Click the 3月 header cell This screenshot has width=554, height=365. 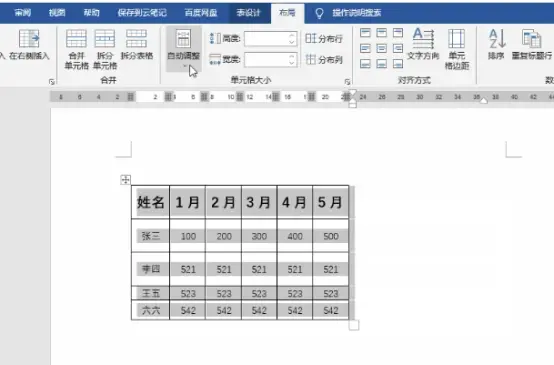pyautogui.click(x=259, y=202)
